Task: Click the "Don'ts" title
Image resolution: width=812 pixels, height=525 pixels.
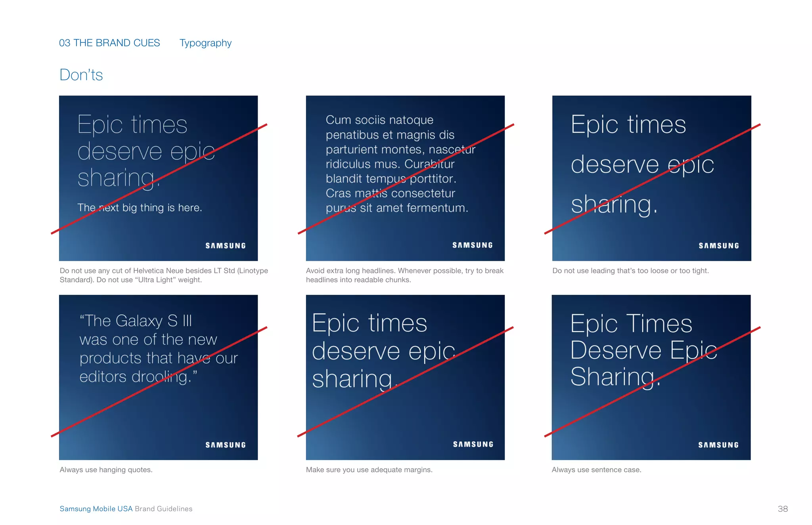Action: pyautogui.click(x=81, y=75)
